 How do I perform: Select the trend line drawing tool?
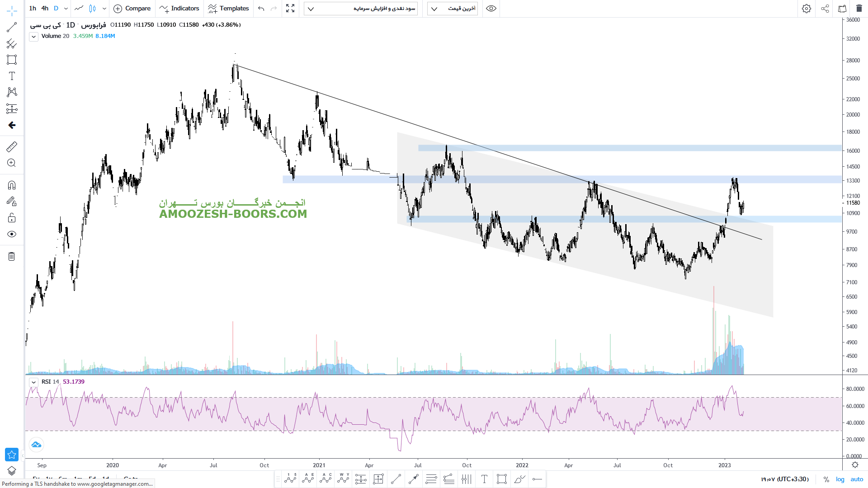click(x=12, y=27)
